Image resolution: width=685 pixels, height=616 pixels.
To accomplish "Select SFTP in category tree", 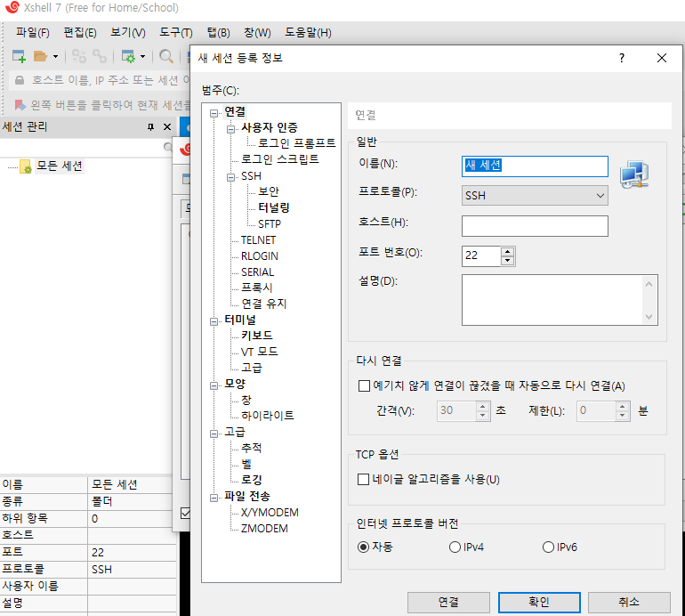I will click(x=269, y=223).
